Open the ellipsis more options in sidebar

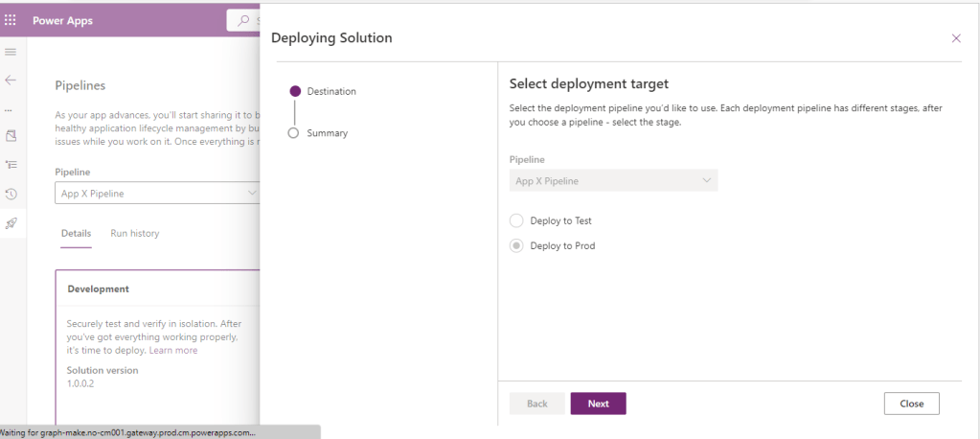10,108
